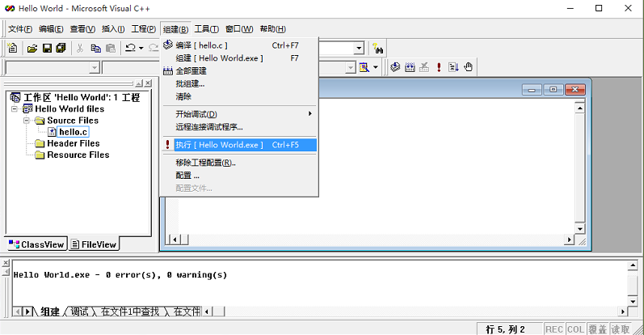This screenshot has height=335, width=644.
Task: Select the 调试 output tab
Action: click(x=79, y=312)
